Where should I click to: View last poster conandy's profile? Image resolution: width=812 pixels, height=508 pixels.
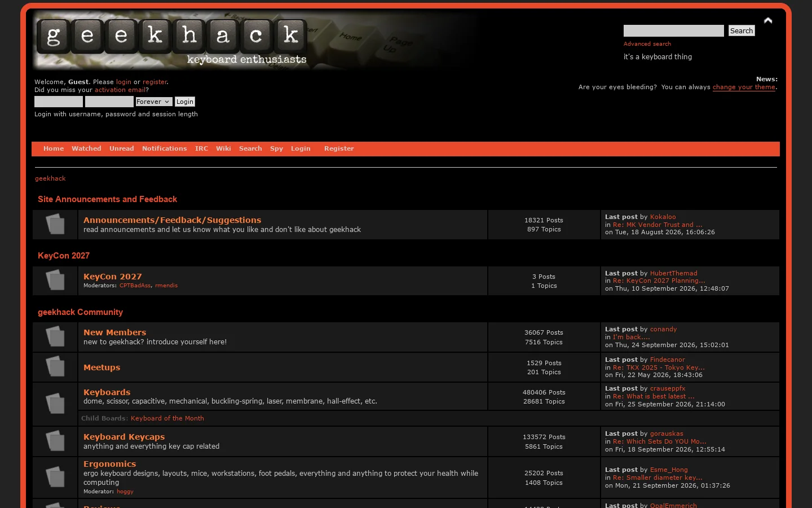coord(663,329)
